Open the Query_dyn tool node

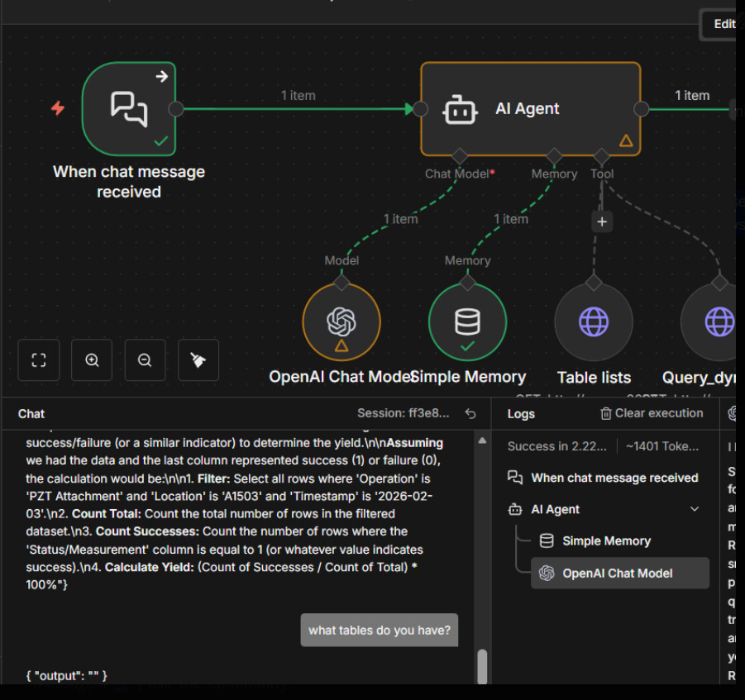click(x=716, y=321)
